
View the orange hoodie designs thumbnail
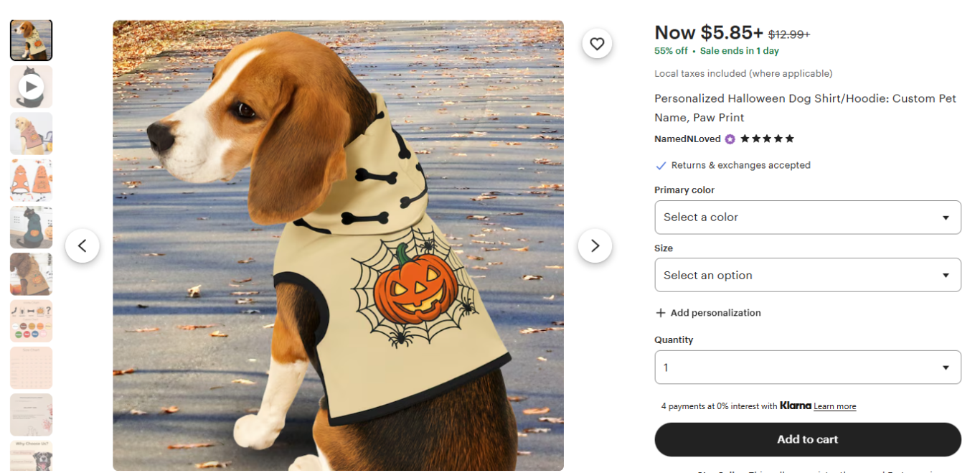point(31,180)
